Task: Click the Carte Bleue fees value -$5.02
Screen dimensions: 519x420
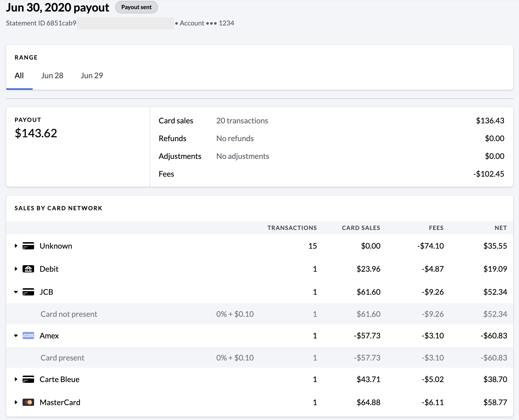Action: pos(433,379)
